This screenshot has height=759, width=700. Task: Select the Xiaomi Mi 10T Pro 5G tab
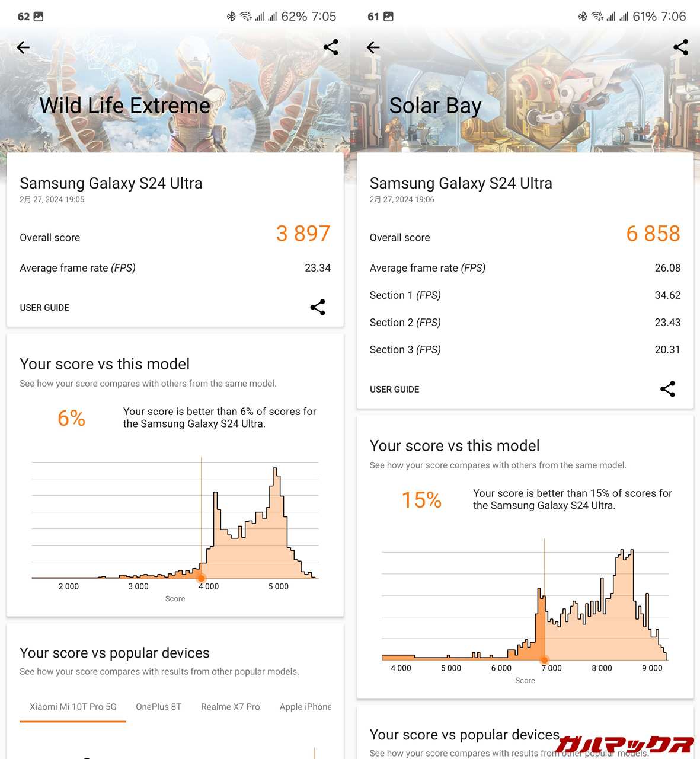click(73, 707)
